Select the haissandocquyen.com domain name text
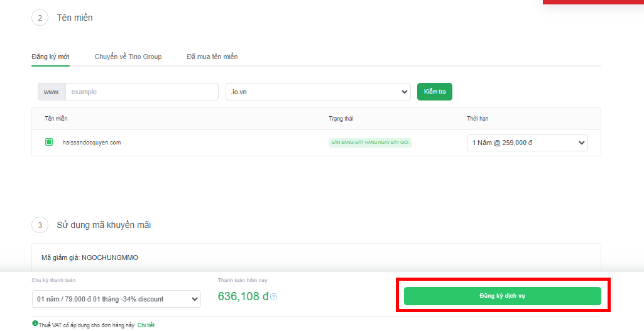This screenshot has width=644, height=331. (92, 143)
